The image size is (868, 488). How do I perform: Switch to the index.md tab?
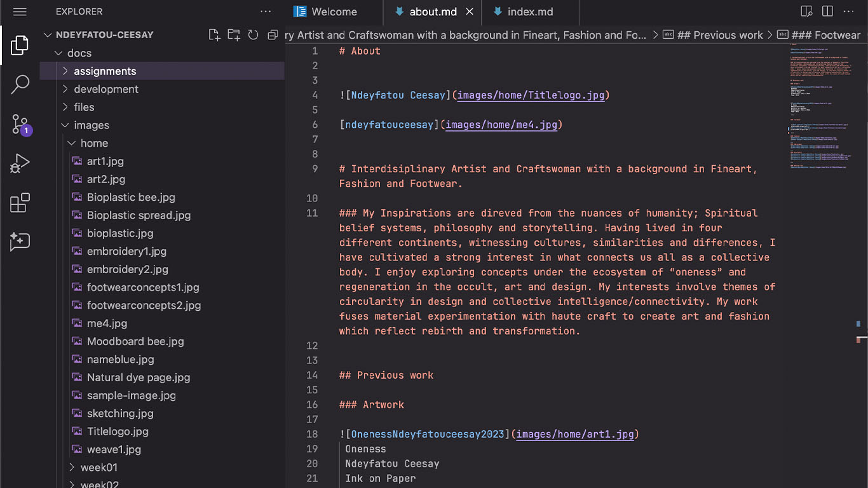click(529, 12)
